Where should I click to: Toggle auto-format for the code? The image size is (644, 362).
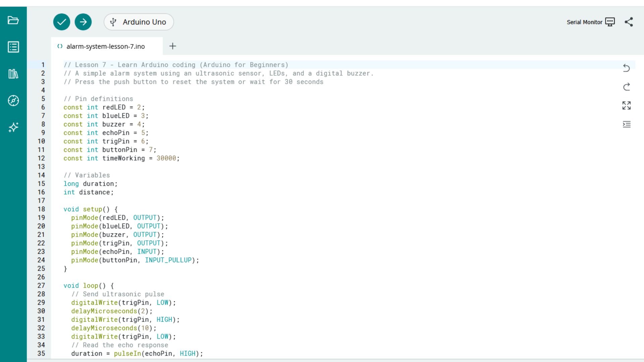pyautogui.click(x=627, y=124)
